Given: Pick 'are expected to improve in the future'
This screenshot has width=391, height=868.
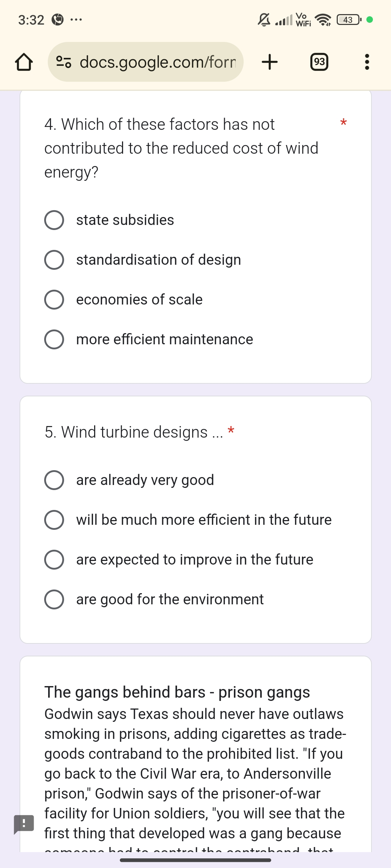Looking at the screenshot, I should pos(54,559).
